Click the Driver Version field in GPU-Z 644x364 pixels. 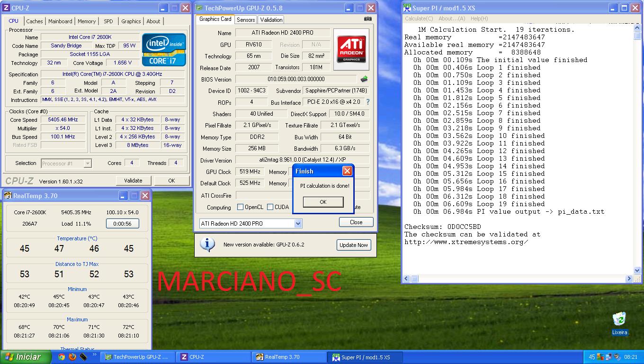(302, 160)
